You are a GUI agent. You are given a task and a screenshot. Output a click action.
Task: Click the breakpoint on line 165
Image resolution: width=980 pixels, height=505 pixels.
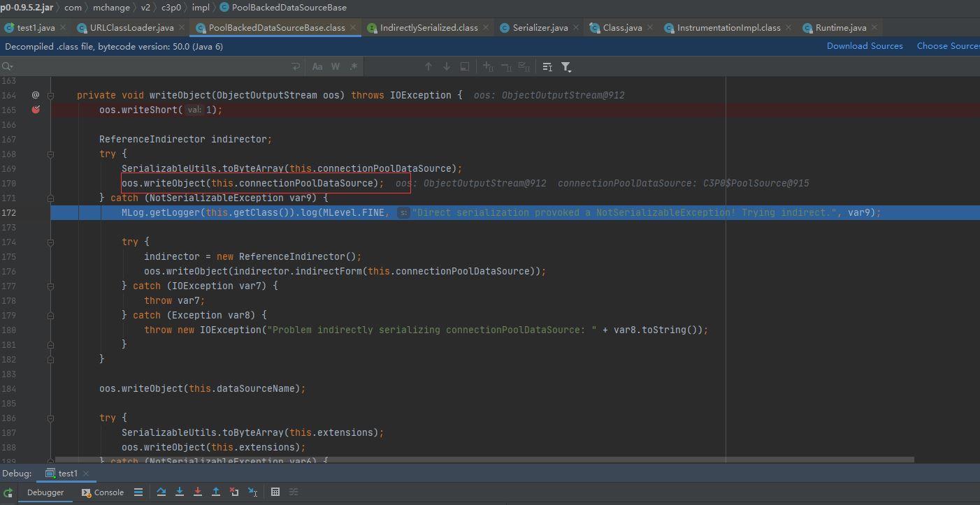pos(36,110)
